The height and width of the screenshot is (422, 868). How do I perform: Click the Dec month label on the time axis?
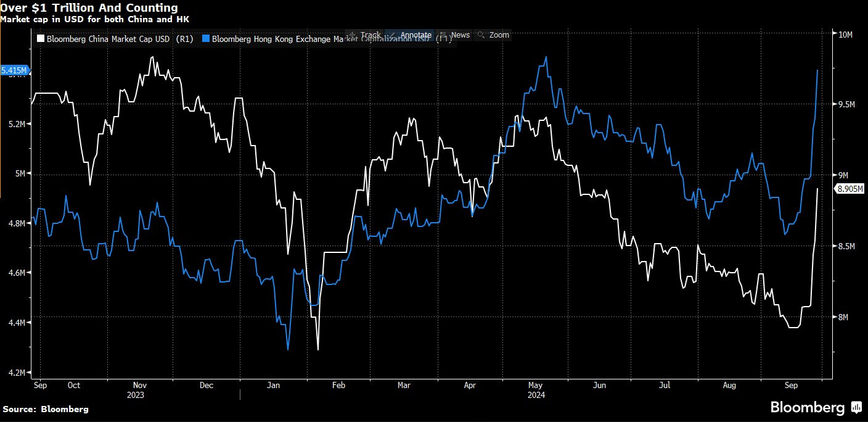click(207, 386)
